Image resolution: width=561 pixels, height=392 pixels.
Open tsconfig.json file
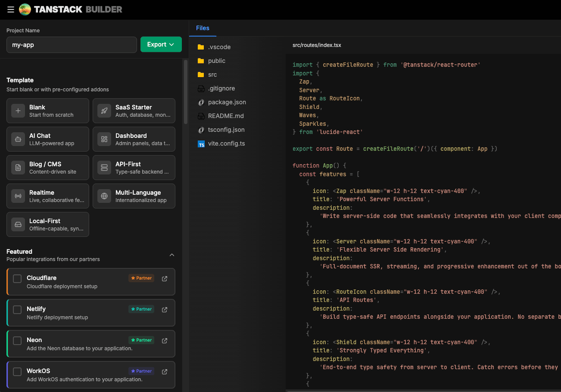[227, 130]
